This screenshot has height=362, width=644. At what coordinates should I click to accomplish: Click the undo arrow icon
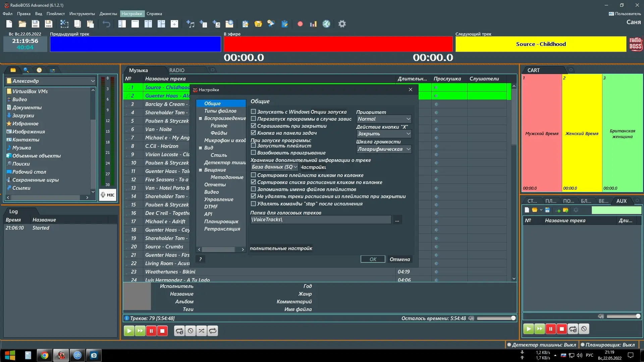point(106,24)
